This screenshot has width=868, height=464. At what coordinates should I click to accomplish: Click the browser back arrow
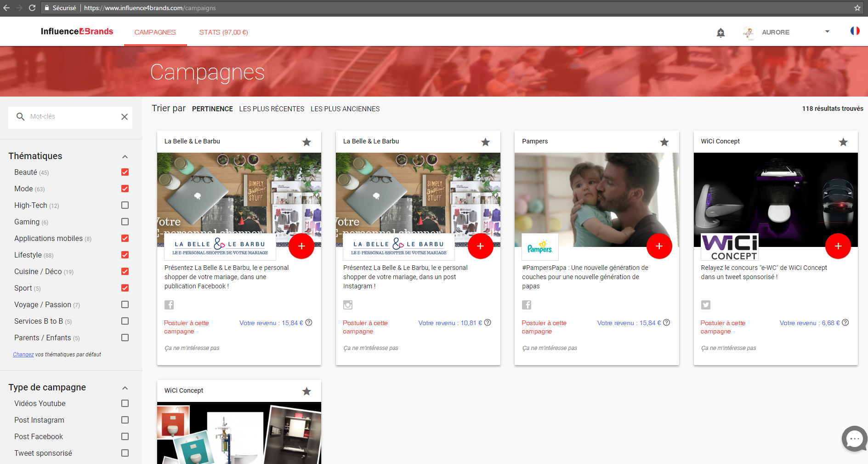click(6, 8)
